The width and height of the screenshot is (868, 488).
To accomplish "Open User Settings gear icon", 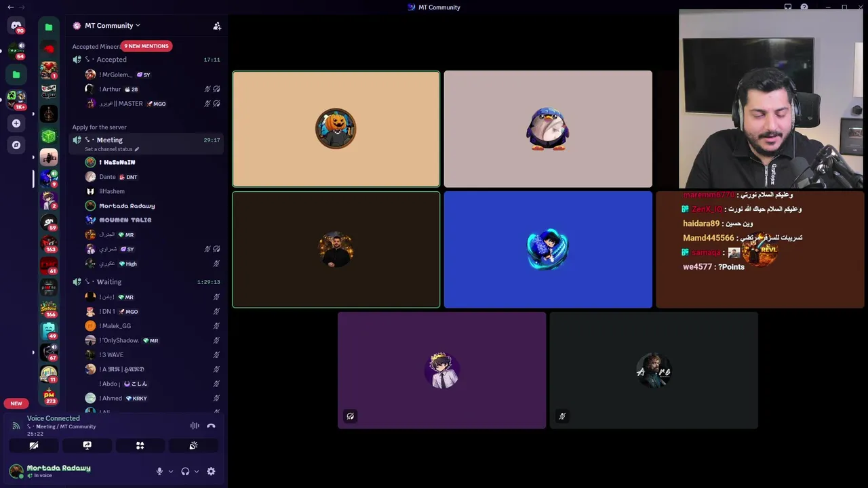I will (x=211, y=471).
